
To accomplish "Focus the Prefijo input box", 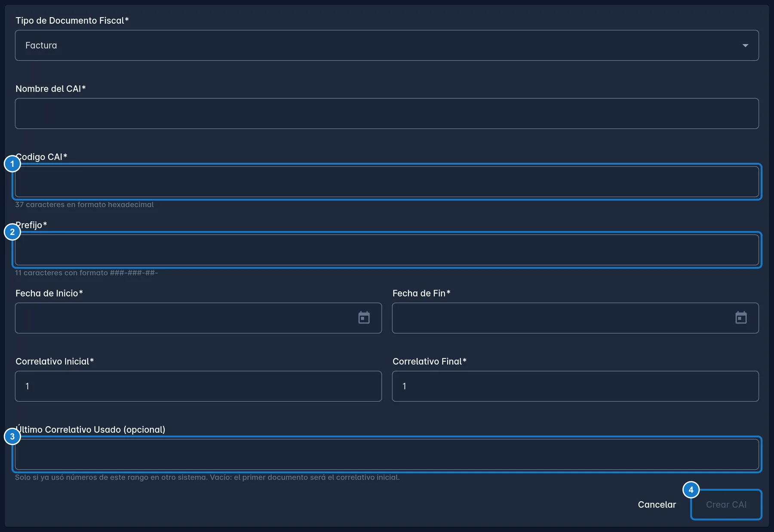I will tap(387, 250).
